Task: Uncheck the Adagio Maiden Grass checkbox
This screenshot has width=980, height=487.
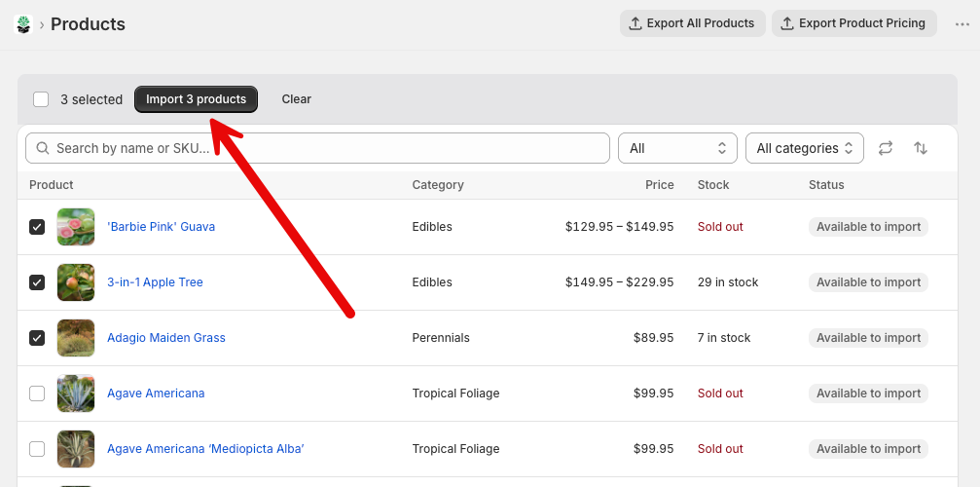Action: coord(37,338)
